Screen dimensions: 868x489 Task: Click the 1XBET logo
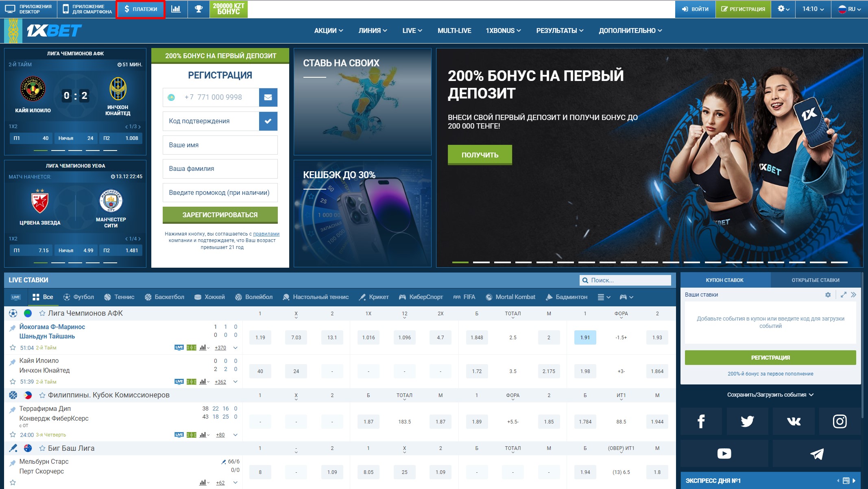pyautogui.click(x=55, y=31)
